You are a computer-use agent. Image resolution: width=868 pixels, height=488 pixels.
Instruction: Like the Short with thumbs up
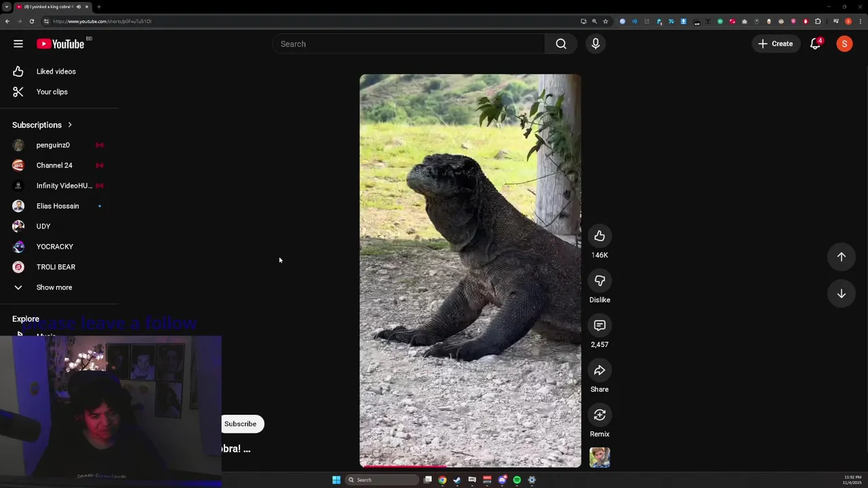click(x=599, y=236)
